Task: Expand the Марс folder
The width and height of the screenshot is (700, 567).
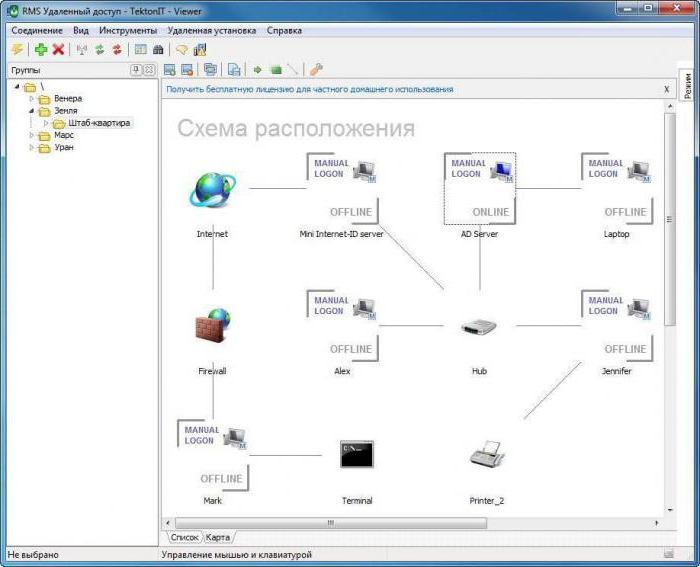Action: (31, 135)
